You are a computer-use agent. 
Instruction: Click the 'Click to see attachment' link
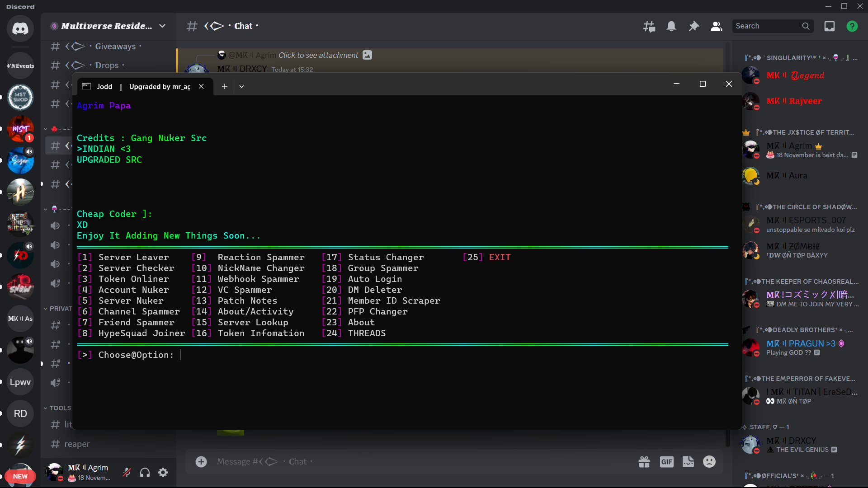pos(318,55)
